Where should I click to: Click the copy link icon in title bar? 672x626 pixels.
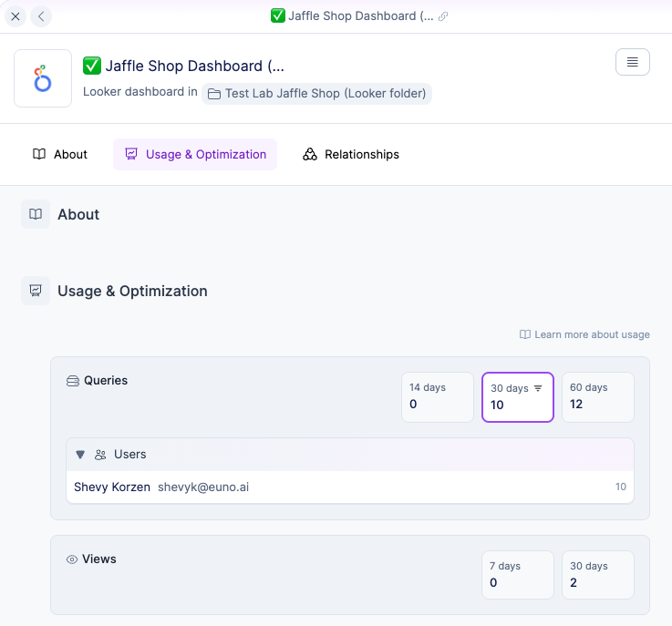click(443, 16)
